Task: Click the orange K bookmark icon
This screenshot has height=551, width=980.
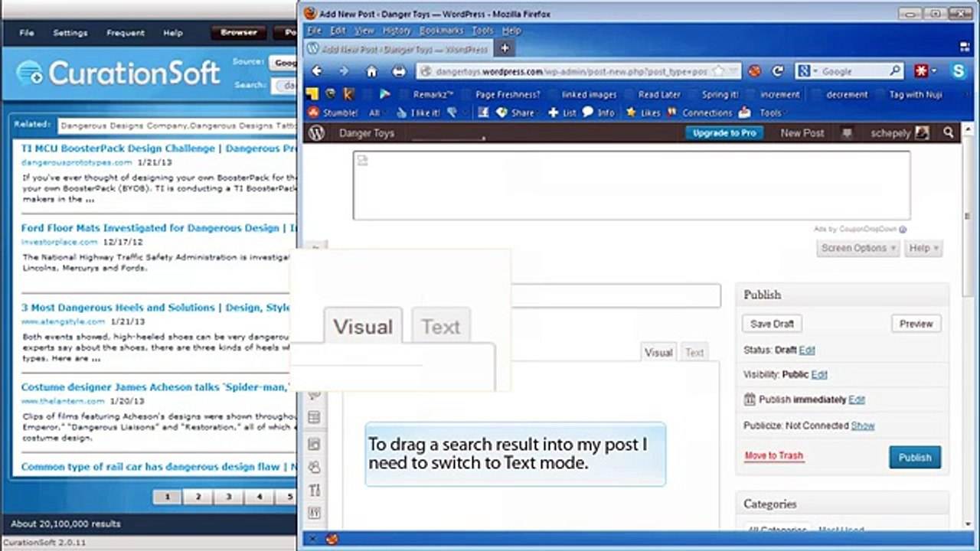Action: point(348,94)
